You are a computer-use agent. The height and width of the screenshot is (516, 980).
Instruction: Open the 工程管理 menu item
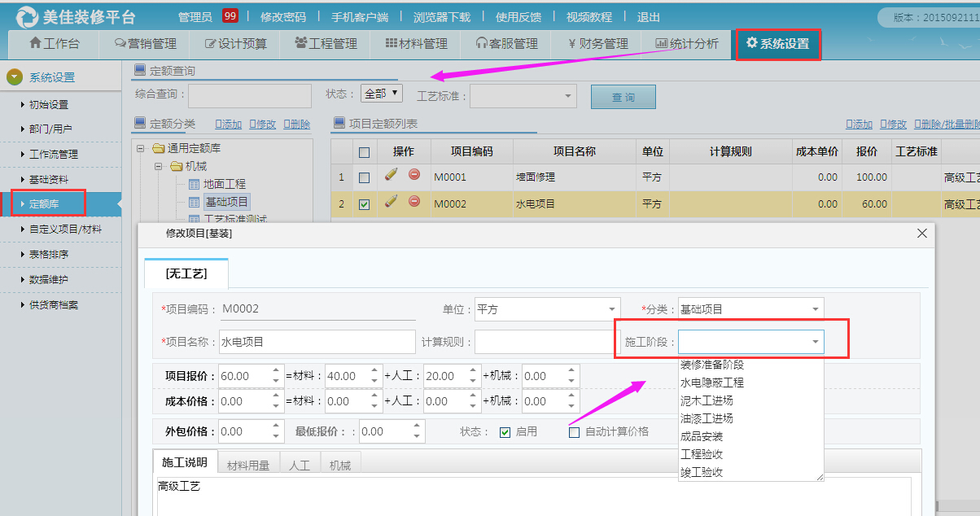(326, 44)
